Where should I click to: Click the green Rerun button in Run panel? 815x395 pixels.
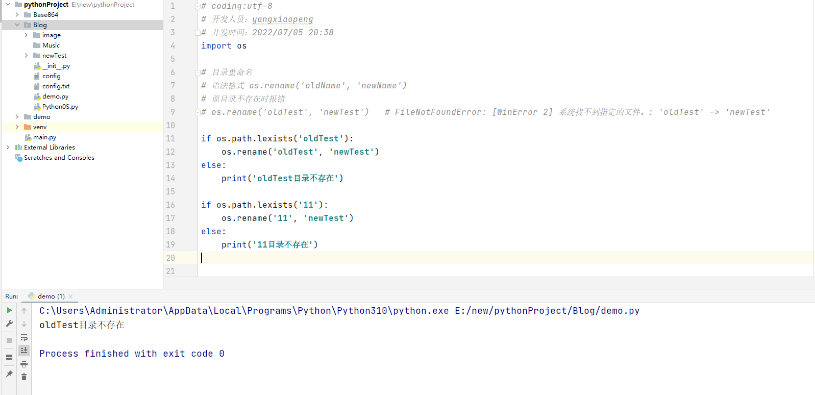click(9, 310)
